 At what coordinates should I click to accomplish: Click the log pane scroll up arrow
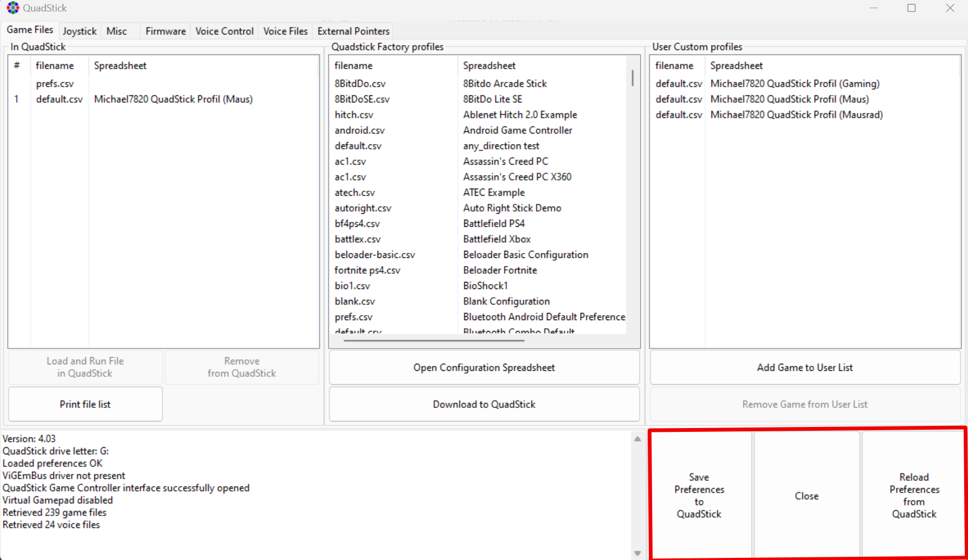[x=637, y=439]
